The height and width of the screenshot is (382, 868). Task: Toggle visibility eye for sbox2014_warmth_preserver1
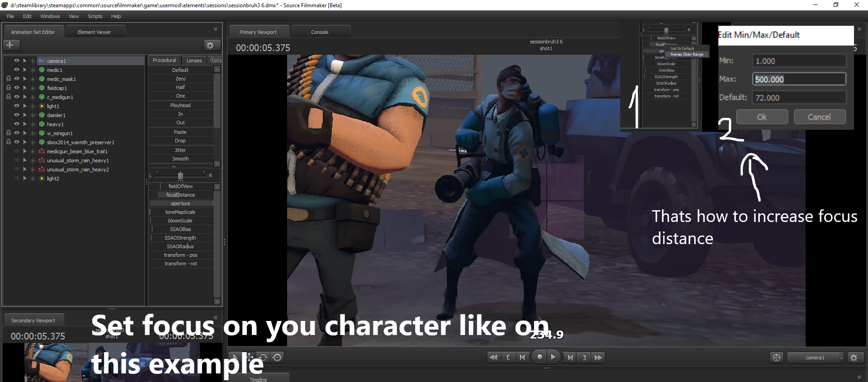tap(17, 142)
